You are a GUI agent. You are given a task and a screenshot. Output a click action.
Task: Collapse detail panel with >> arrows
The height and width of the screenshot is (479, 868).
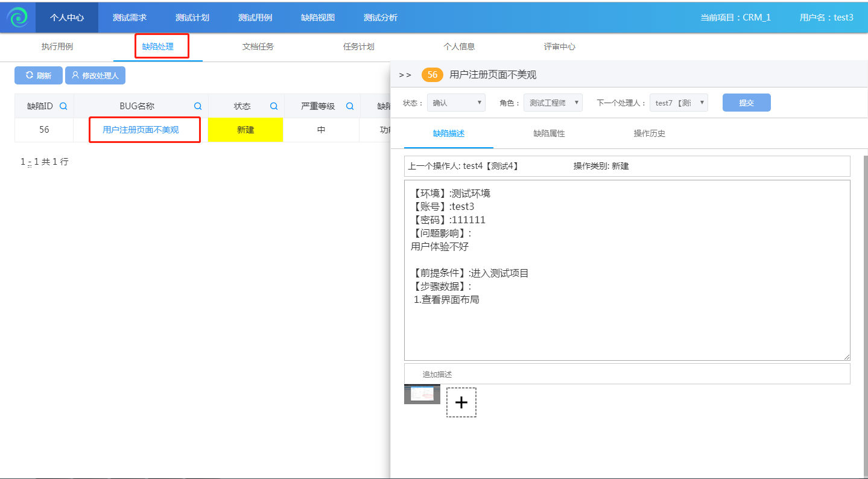tap(405, 75)
